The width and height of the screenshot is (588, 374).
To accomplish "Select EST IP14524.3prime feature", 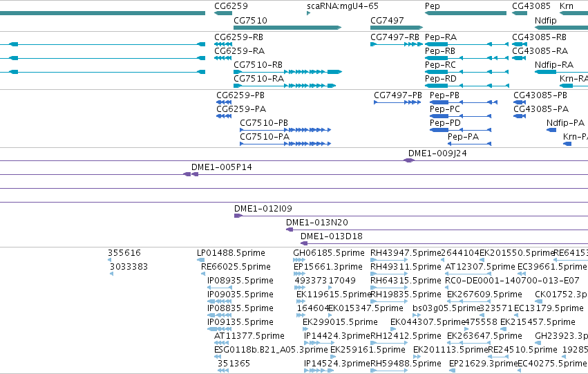I will [x=319, y=371].
